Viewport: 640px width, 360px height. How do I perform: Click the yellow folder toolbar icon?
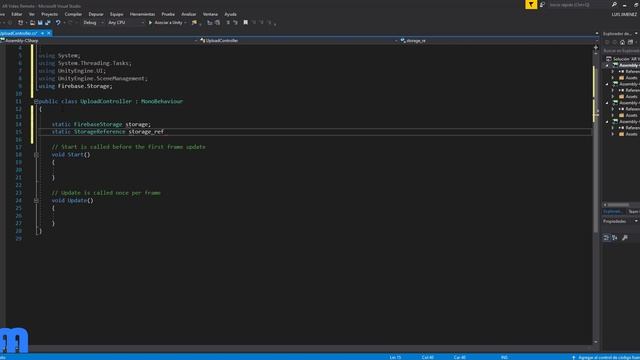(194, 22)
